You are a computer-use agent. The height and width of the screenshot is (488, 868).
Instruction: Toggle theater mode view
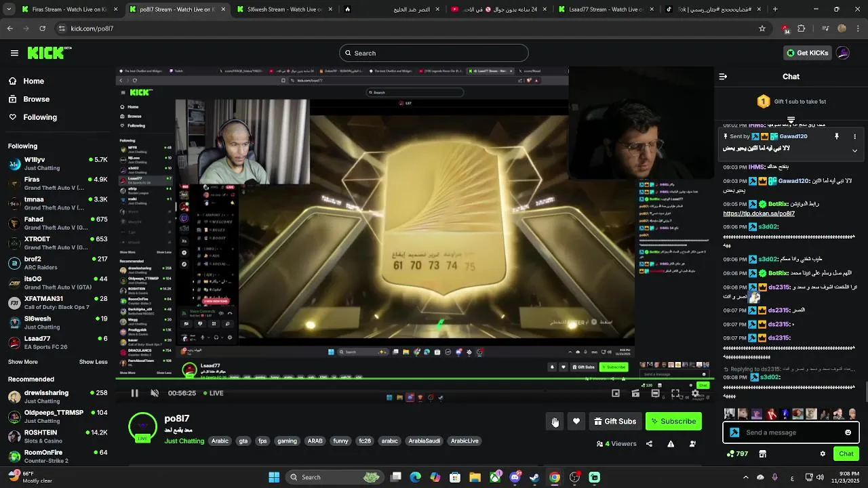655,393
